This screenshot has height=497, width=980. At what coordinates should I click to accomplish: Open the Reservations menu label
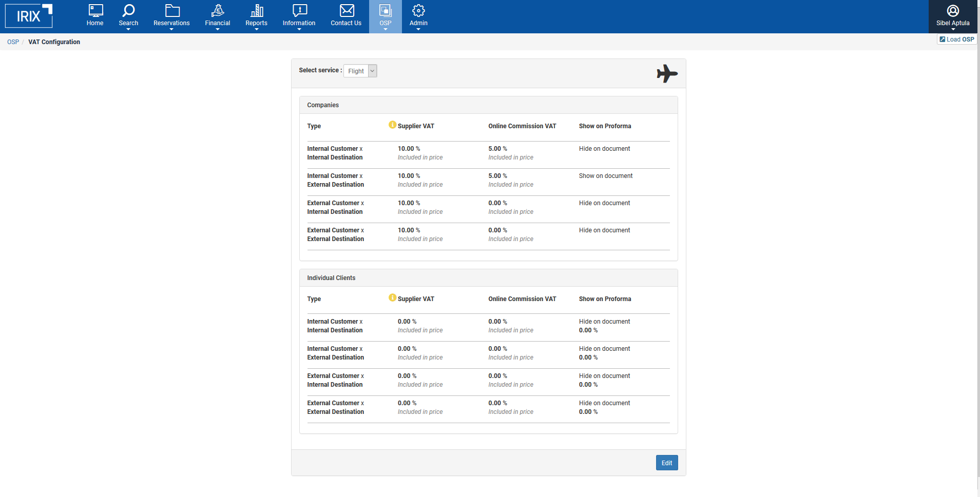pyautogui.click(x=171, y=23)
